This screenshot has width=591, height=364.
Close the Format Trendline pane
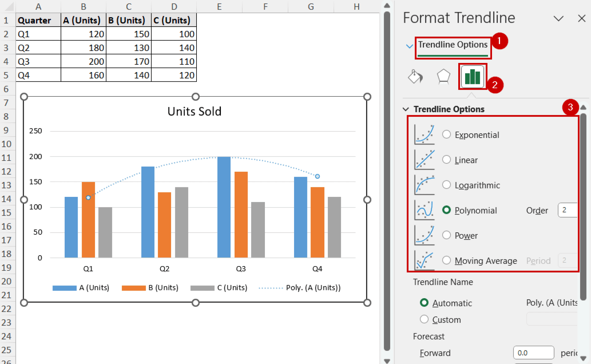coord(581,18)
